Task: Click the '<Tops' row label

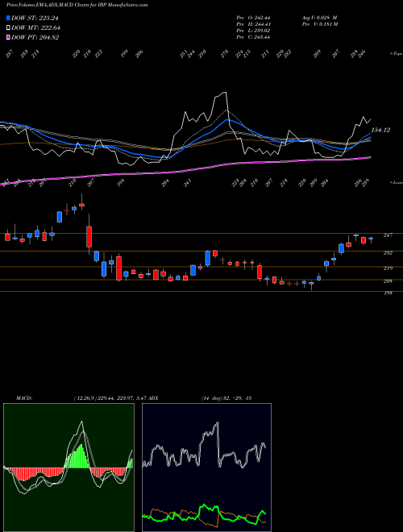Action: 396,54
